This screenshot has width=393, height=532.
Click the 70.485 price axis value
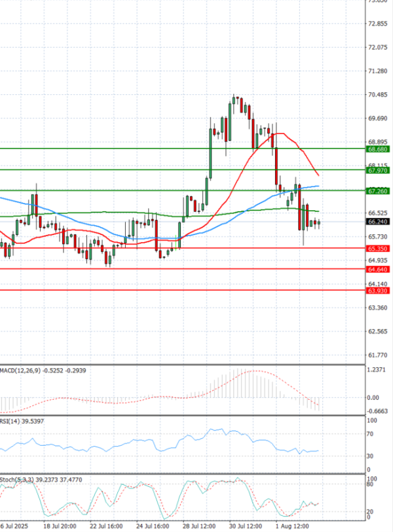378,95
